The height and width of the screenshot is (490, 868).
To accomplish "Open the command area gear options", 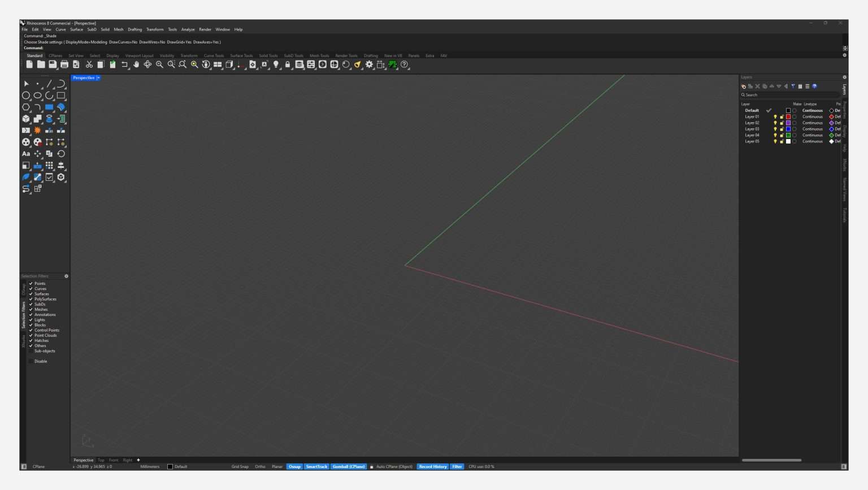I will [x=845, y=55].
